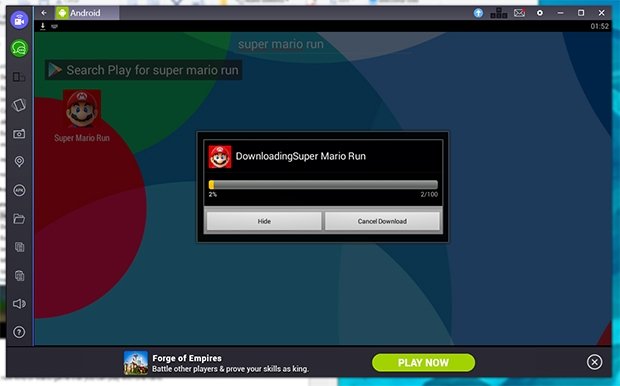Click the Super Mario Run label under app icon

click(82, 138)
